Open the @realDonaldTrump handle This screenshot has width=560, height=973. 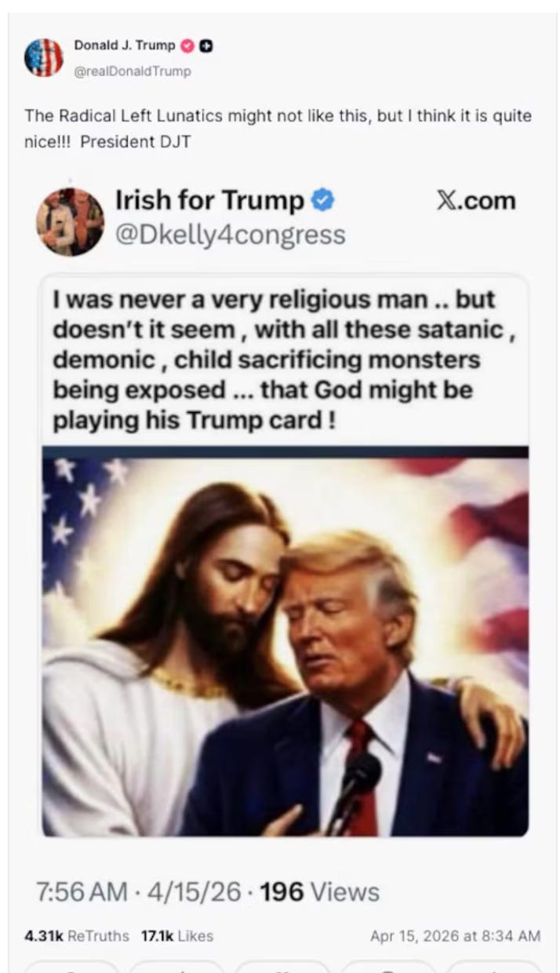(x=132, y=71)
